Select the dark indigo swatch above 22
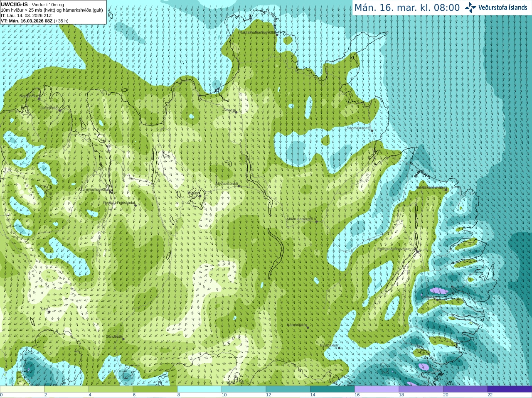The height and width of the screenshot is (398, 532). click(510, 389)
